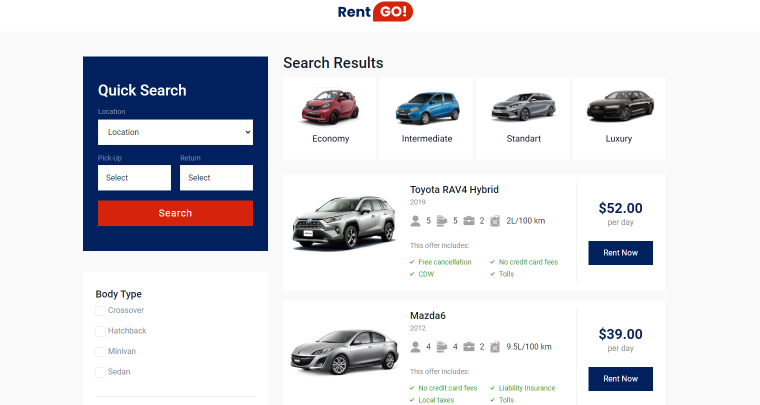Image resolution: width=760 pixels, height=405 pixels.
Task: Click the 2L/100 km fuel value
Action: coord(525,221)
